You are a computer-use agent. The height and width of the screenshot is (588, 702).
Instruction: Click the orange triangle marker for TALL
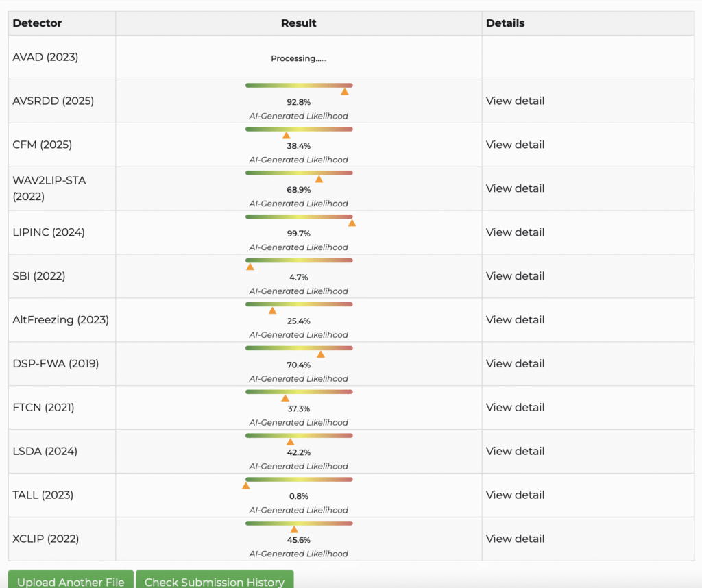[x=245, y=486]
